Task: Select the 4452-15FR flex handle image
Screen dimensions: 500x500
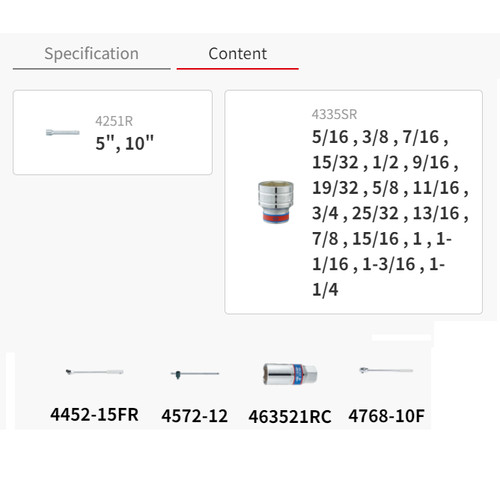Action: coord(94,372)
